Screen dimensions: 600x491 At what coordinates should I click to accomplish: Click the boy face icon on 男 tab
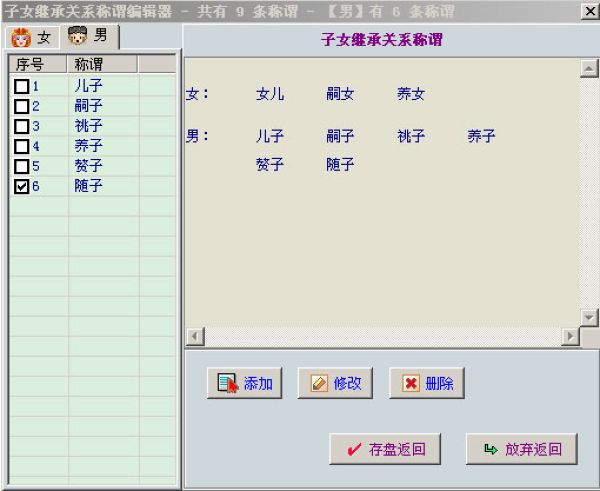click(x=78, y=36)
